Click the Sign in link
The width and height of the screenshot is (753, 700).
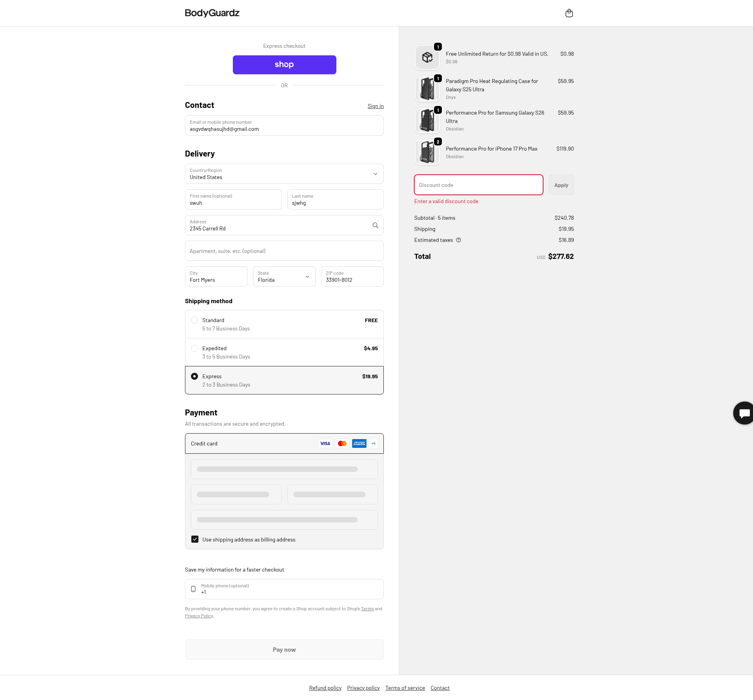tap(375, 106)
